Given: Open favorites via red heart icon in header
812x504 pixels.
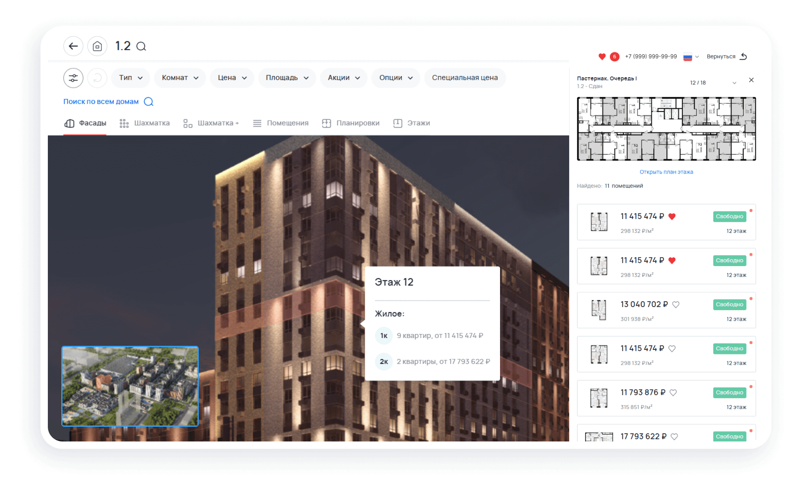Looking at the screenshot, I should click(x=602, y=57).
